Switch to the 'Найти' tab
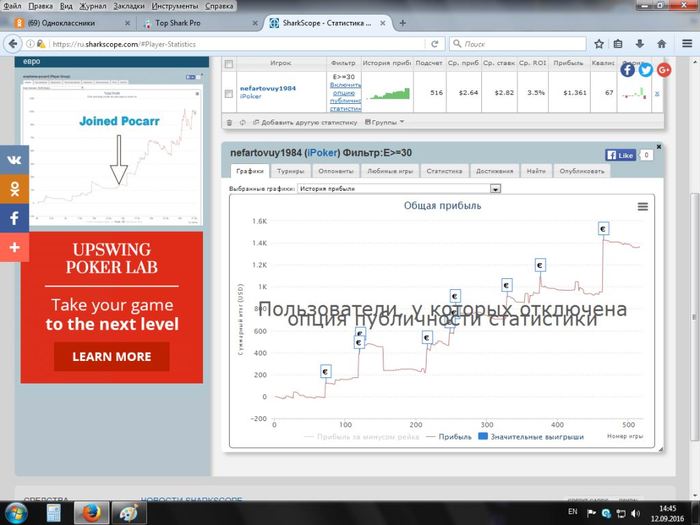This screenshot has width=700, height=525. (536, 171)
